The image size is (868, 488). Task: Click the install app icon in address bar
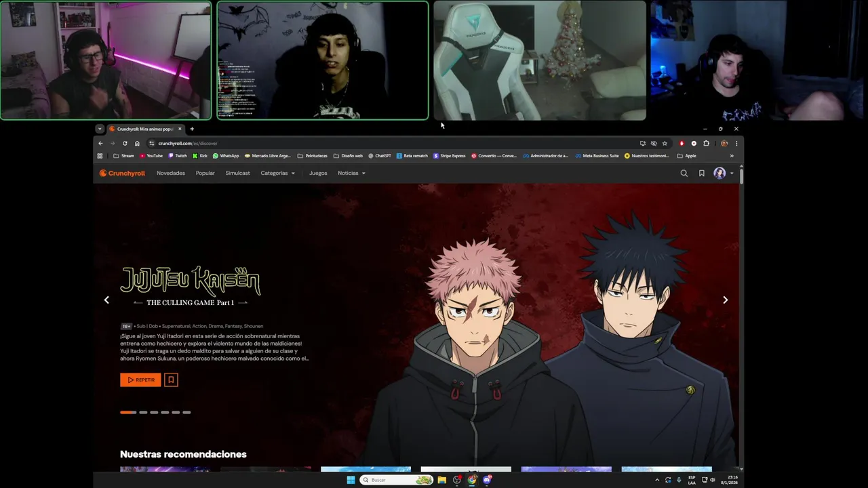pyautogui.click(x=643, y=143)
